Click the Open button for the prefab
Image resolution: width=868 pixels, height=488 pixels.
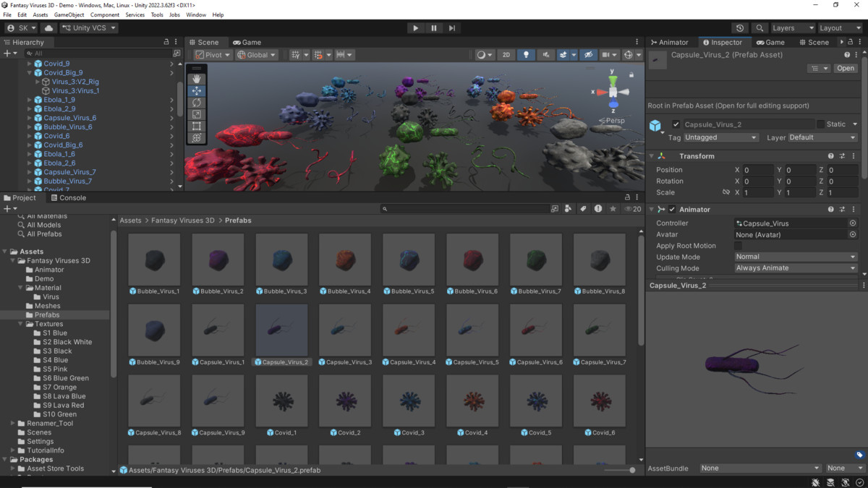click(x=846, y=68)
